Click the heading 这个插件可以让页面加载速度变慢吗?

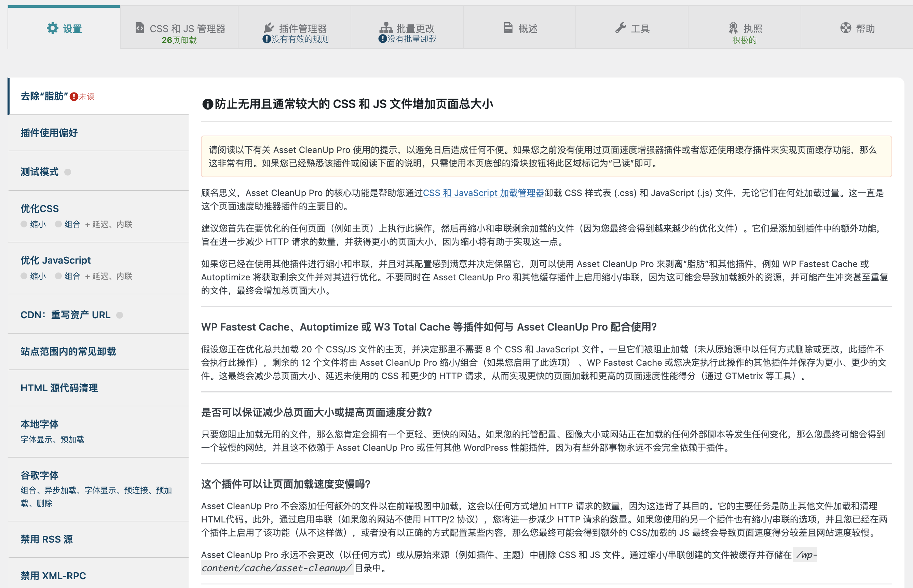[x=286, y=484]
